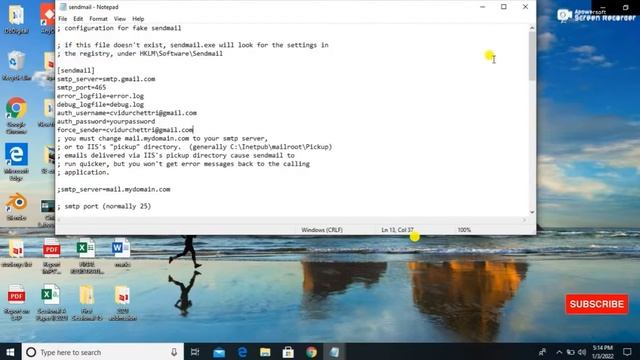Click the error_logfile=error.log line
Viewport: 640px width, 360px height.
tap(100, 96)
